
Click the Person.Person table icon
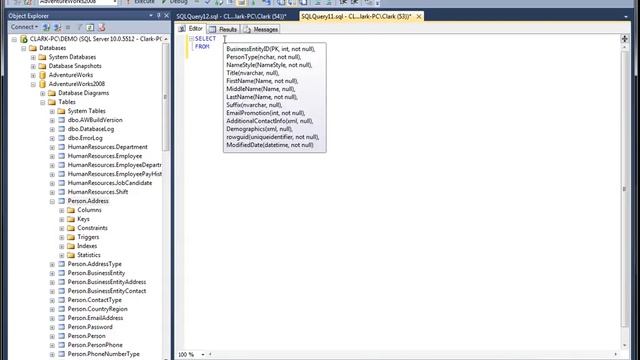pyautogui.click(x=62, y=336)
